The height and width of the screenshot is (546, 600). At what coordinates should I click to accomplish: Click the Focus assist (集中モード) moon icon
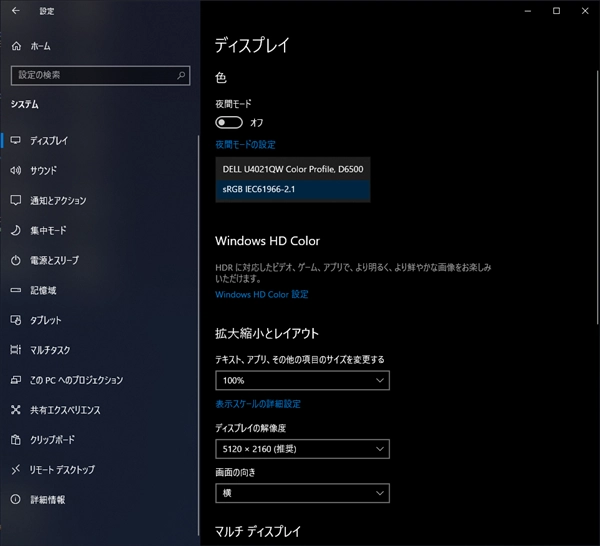pos(16,230)
